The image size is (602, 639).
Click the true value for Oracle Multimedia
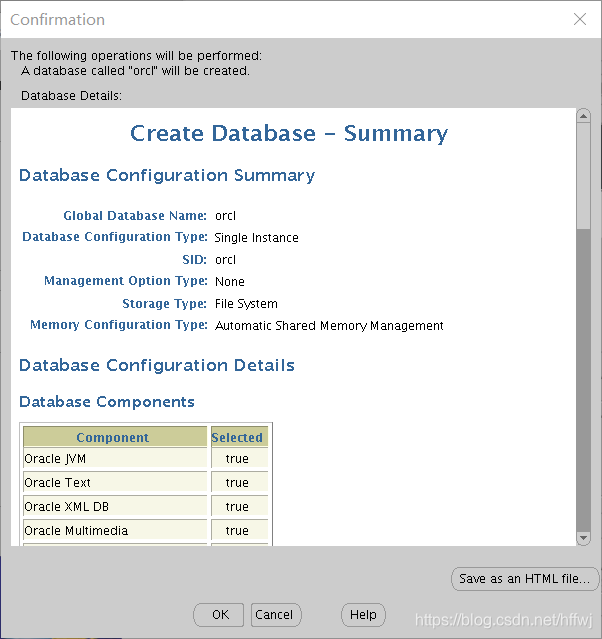(x=237, y=531)
